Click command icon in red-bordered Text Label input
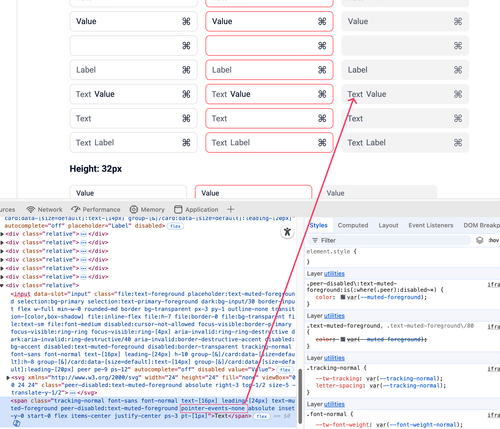 tap(322, 143)
